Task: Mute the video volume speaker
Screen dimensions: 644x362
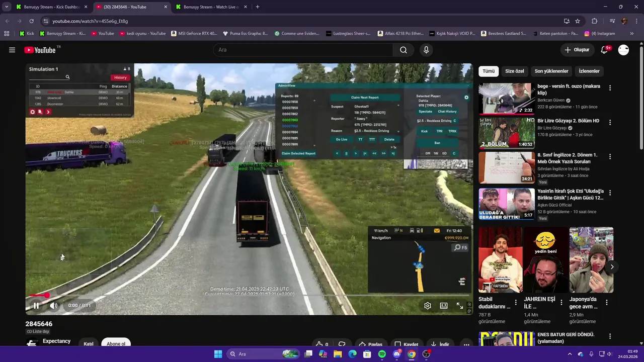Action: click(x=54, y=305)
